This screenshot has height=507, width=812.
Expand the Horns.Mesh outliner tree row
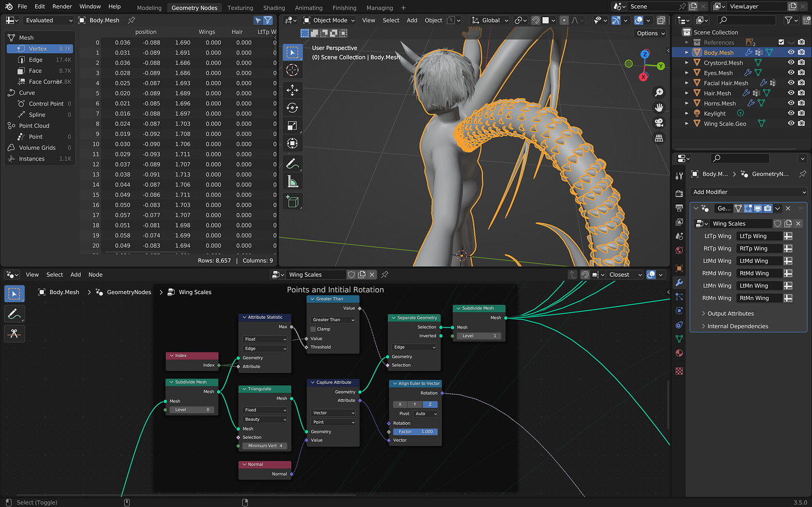point(687,104)
